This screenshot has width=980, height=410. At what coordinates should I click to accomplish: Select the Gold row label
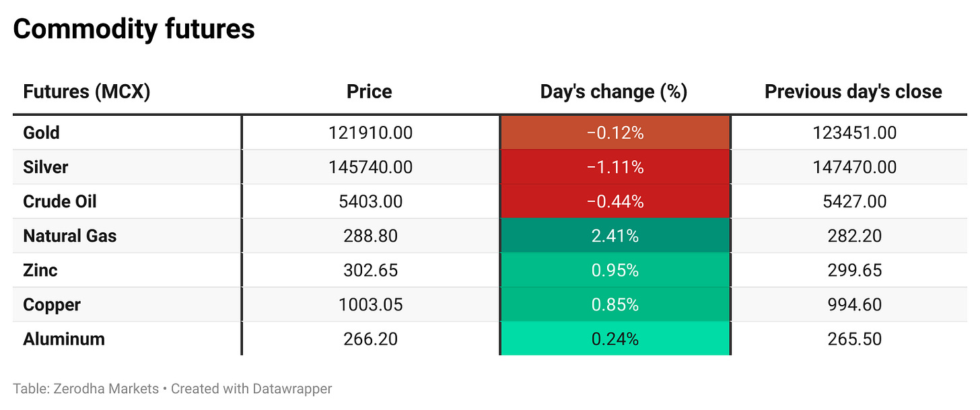41,133
